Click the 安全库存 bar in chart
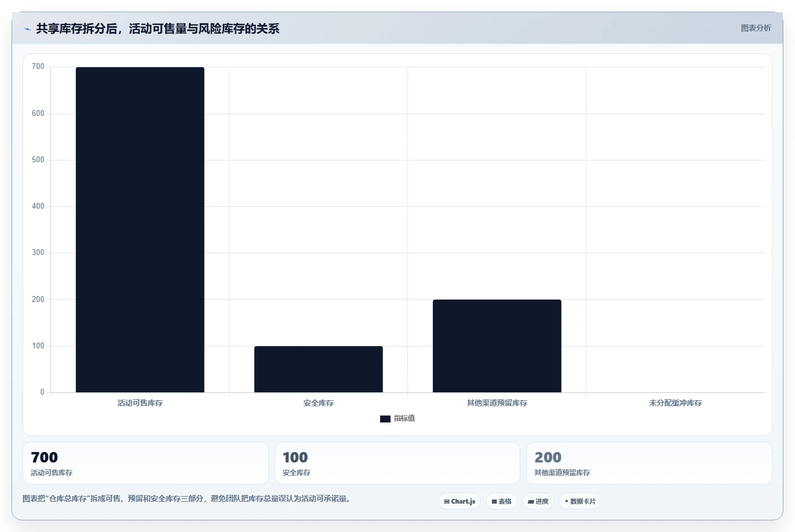This screenshot has width=795, height=532. (x=319, y=369)
